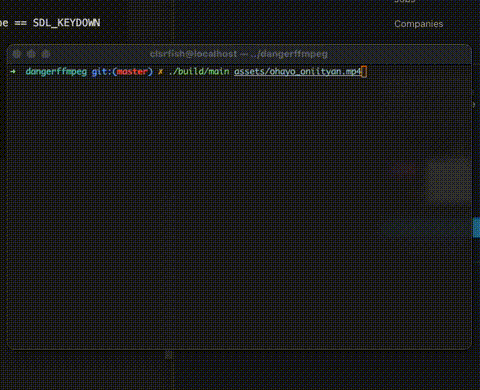Image resolution: width=480 pixels, height=390 pixels.
Task: Click the terminal window's minimize button
Action: (x=31, y=54)
